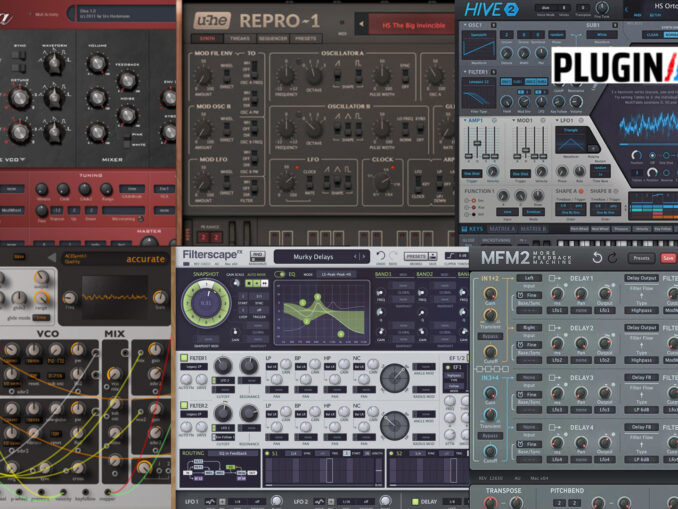The image size is (678, 509).
Task: Click the undo icon in Filterscape
Action: pos(381,256)
